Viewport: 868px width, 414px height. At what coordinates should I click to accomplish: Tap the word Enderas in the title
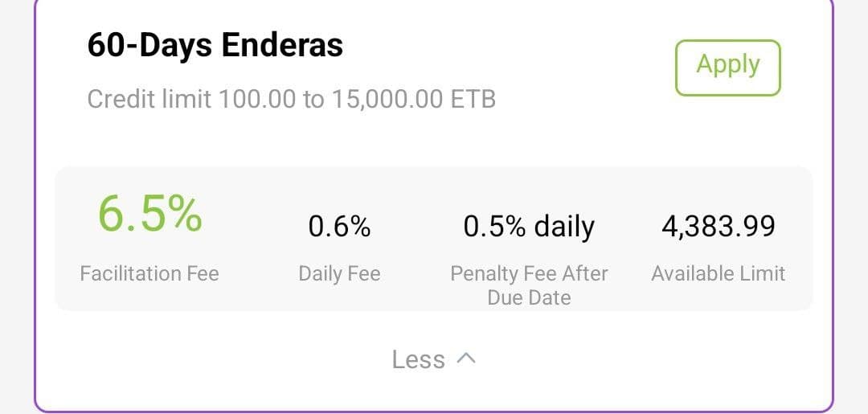tap(282, 45)
